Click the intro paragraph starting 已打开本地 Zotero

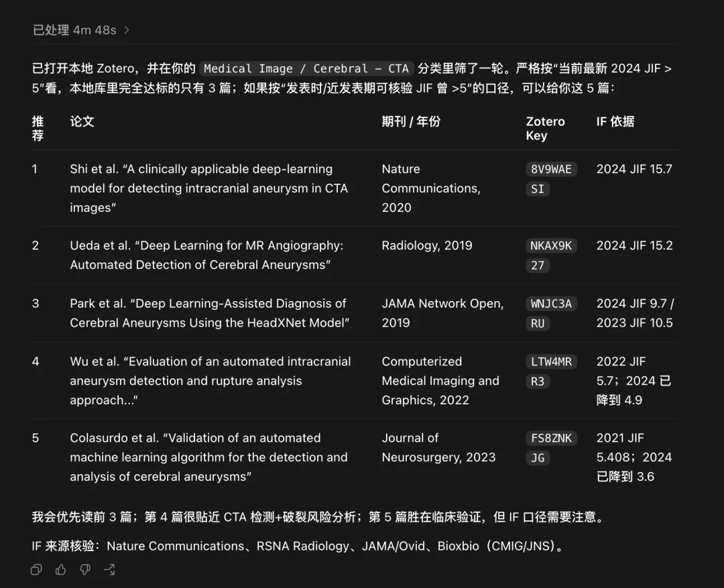coord(352,78)
